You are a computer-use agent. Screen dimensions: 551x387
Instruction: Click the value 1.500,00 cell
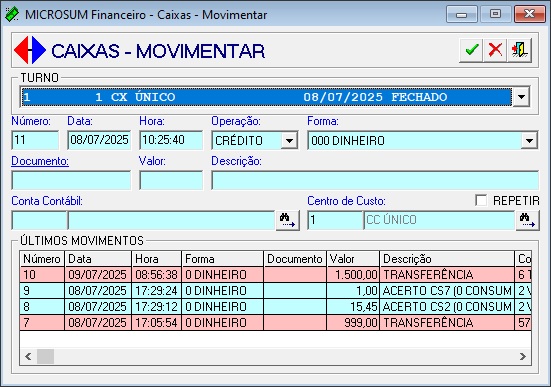pos(353,275)
